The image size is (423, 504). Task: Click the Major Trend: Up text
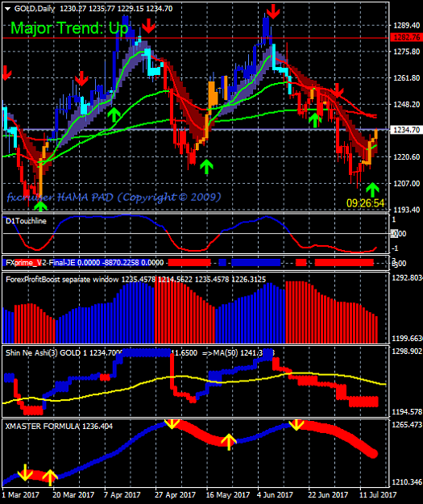tap(69, 28)
